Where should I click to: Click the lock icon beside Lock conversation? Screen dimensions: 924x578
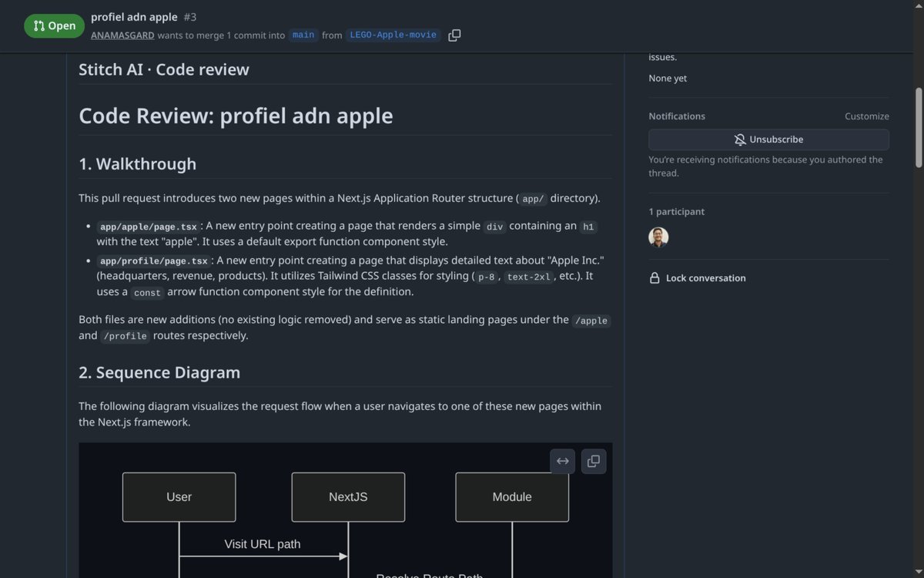tap(654, 278)
